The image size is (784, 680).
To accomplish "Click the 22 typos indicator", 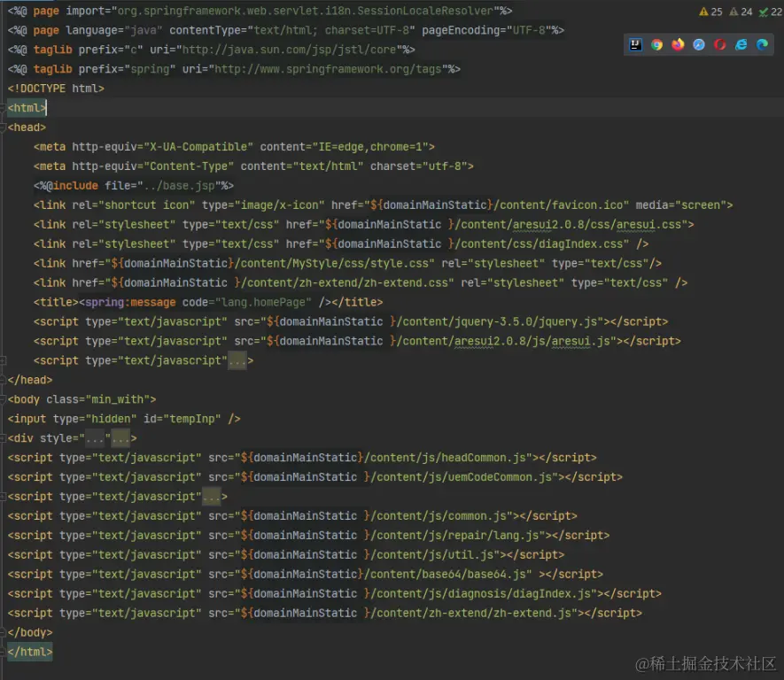I will [771, 12].
